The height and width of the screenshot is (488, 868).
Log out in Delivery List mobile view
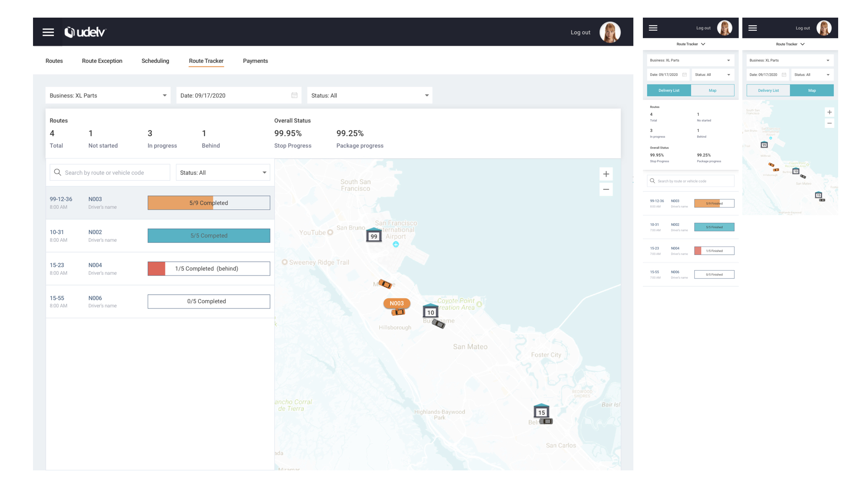coord(703,28)
